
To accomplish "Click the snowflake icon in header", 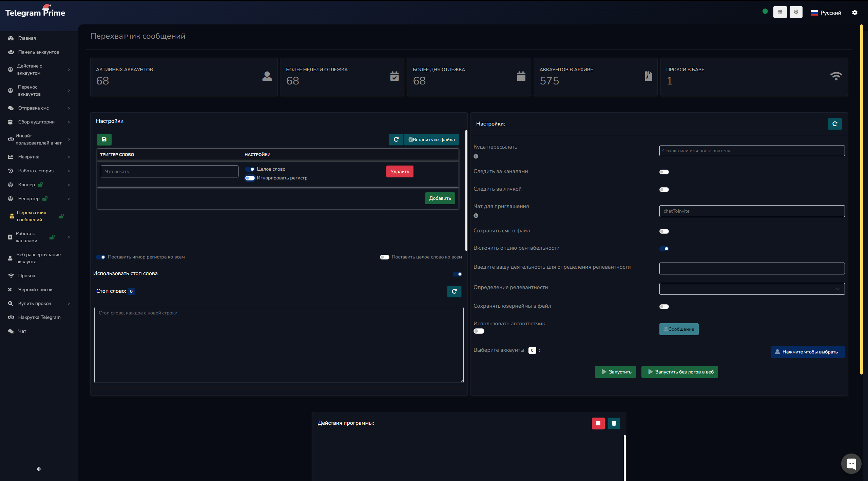I will point(796,12).
